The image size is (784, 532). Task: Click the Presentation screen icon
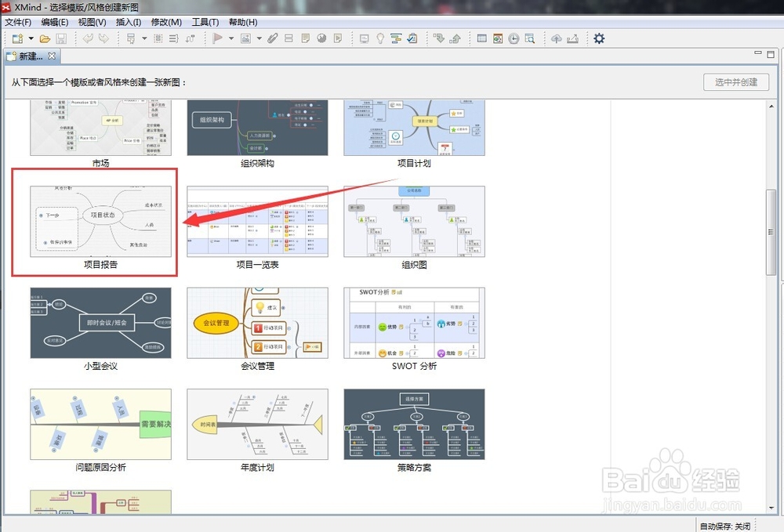(x=365, y=38)
